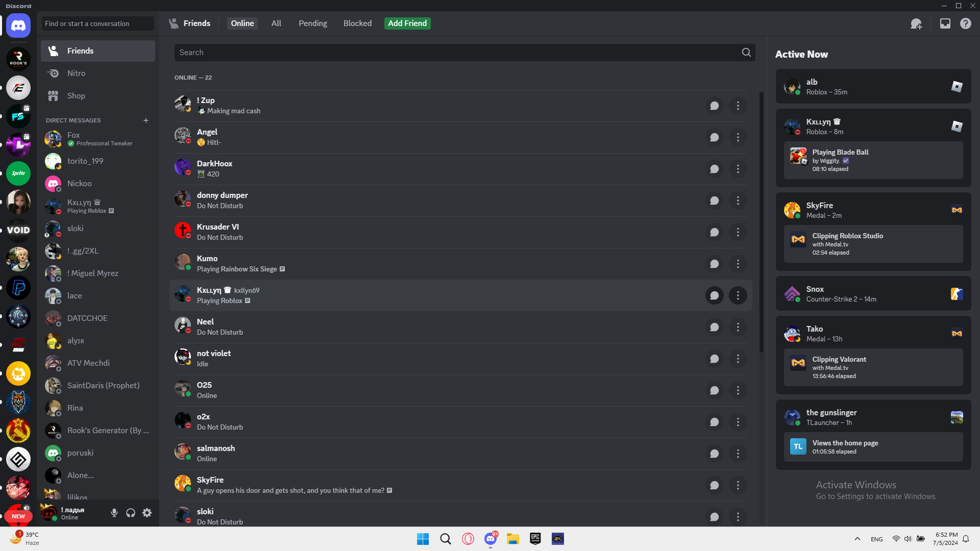The width and height of the screenshot is (980, 551).
Task: Open more options for o2x
Action: [x=738, y=422]
